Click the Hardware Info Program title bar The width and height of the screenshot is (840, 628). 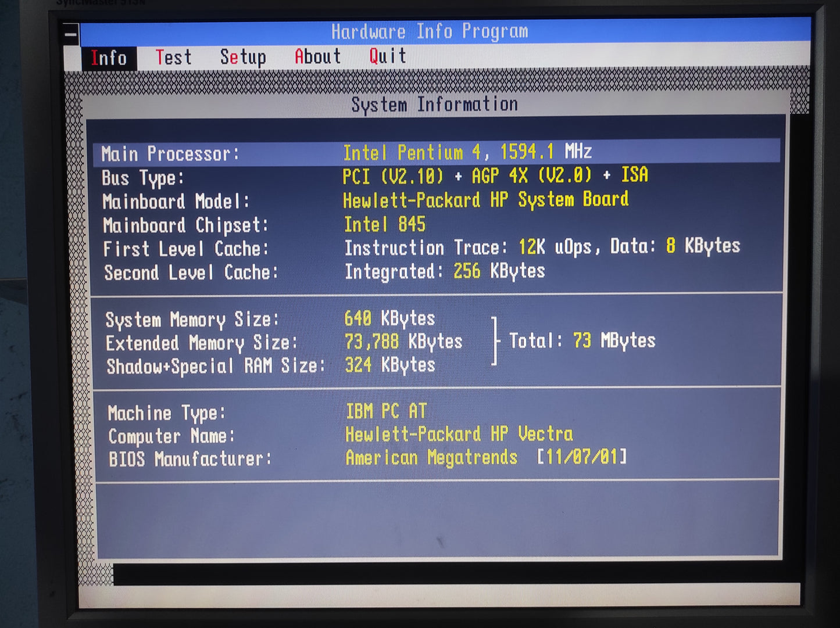pos(430,31)
